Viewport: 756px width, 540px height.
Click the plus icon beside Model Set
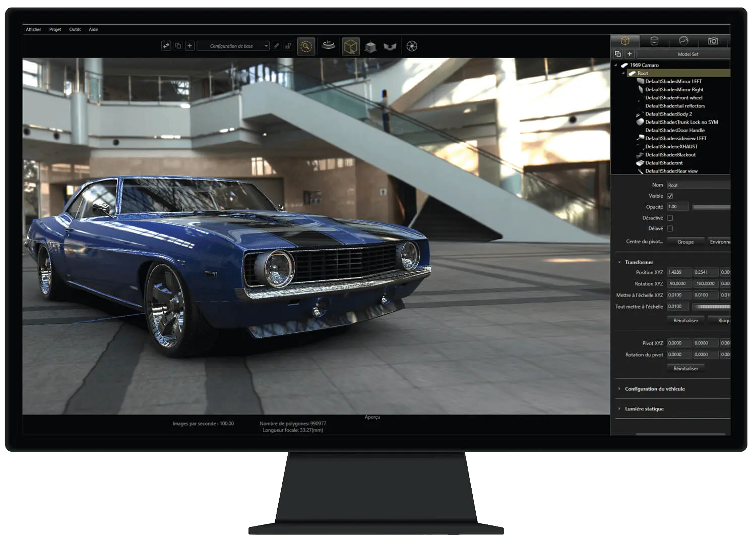[629, 54]
